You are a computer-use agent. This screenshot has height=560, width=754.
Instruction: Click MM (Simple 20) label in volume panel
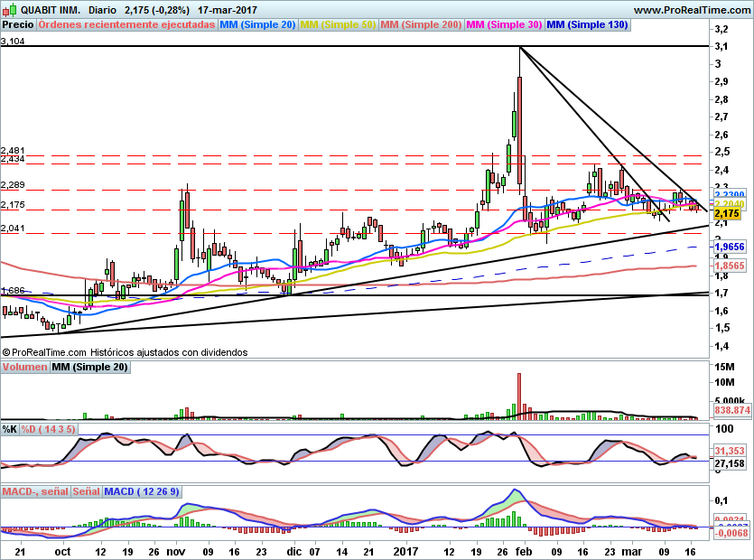(90, 367)
